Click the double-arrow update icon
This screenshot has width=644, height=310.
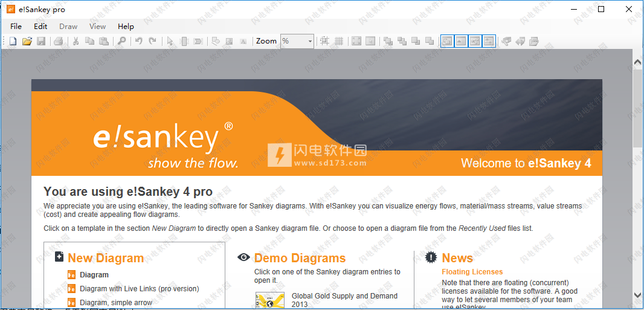(520, 41)
